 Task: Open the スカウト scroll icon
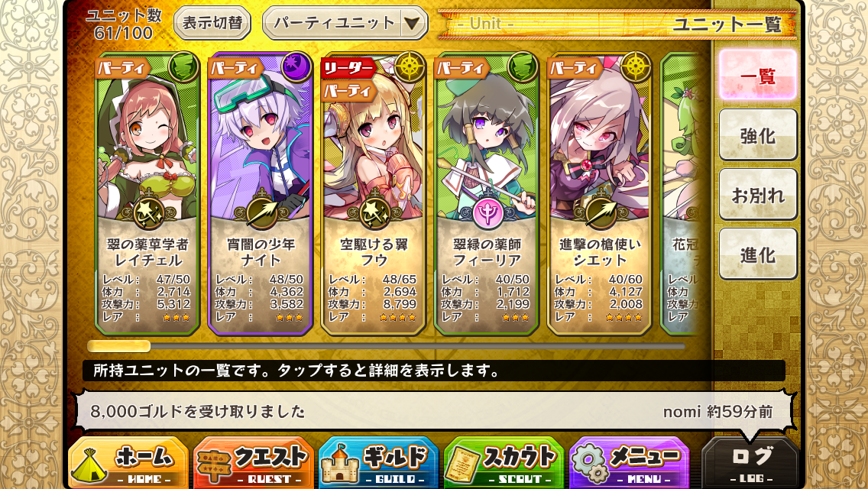coord(465,465)
